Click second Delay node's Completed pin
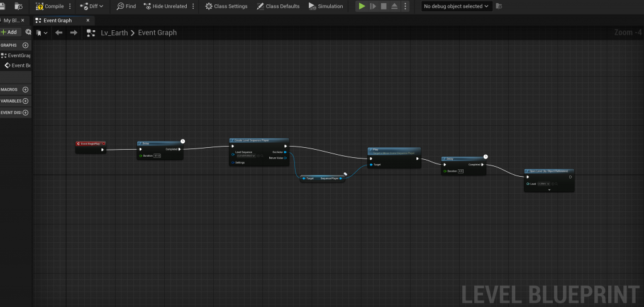Image resolution: width=644 pixels, height=307 pixels. [x=482, y=165]
